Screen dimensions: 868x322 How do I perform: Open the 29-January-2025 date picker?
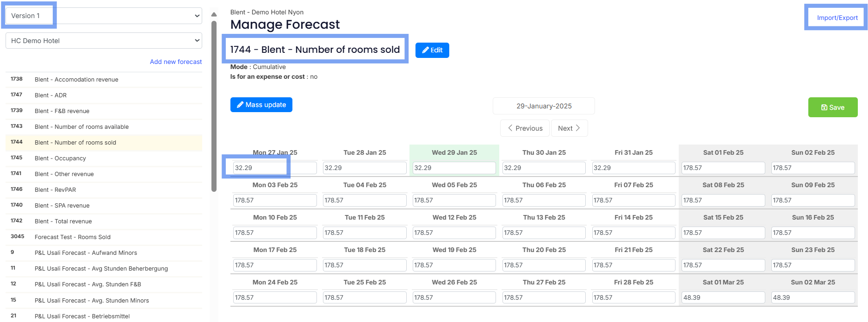point(544,106)
